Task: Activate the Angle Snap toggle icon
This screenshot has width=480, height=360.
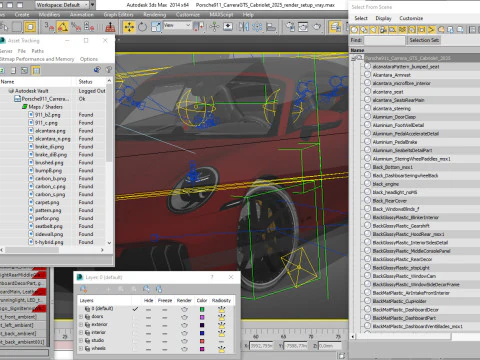Action: tap(62, 27)
